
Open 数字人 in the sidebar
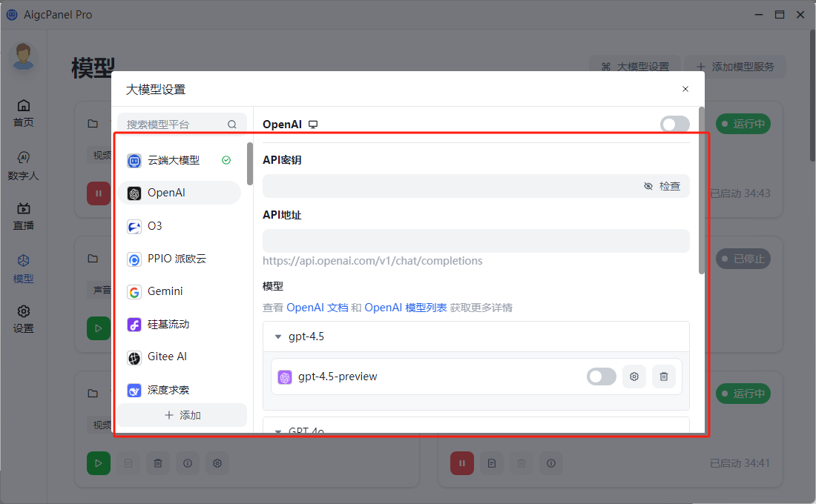(x=24, y=166)
